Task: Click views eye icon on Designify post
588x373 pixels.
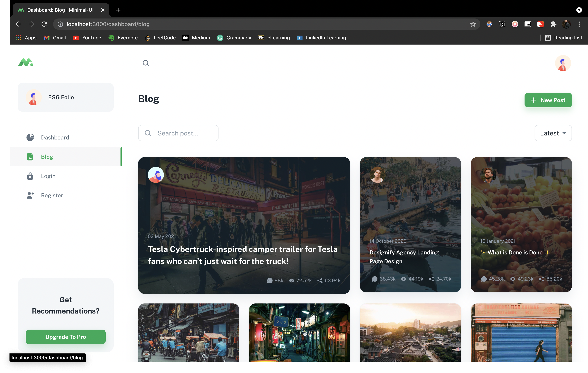Action: click(x=404, y=279)
